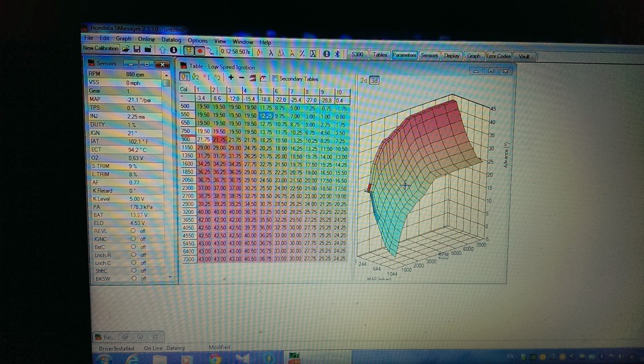Select the 7300 RPM row header
Viewport: 644px width, 364px height.
(189, 259)
